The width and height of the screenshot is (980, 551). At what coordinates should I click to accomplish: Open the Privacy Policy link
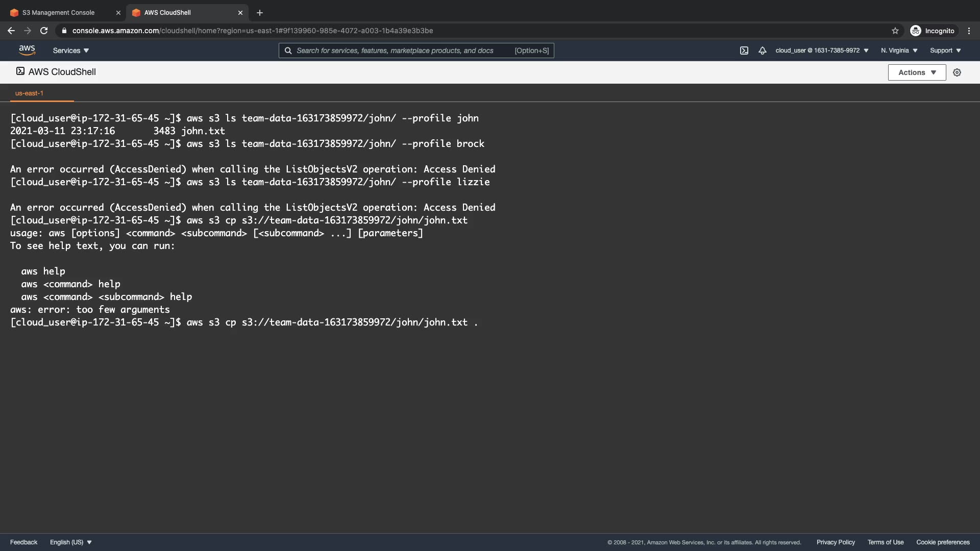point(836,542)
